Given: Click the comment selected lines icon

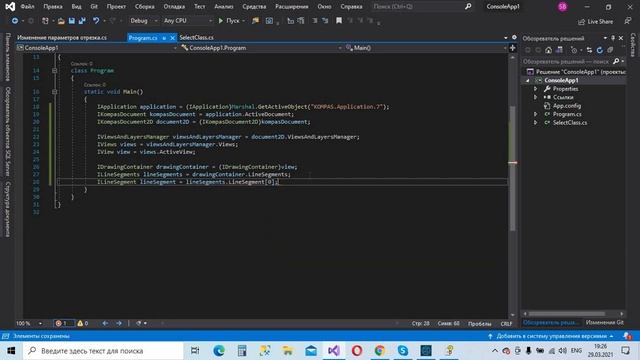Looking at the screenshot, I should 315,20.
